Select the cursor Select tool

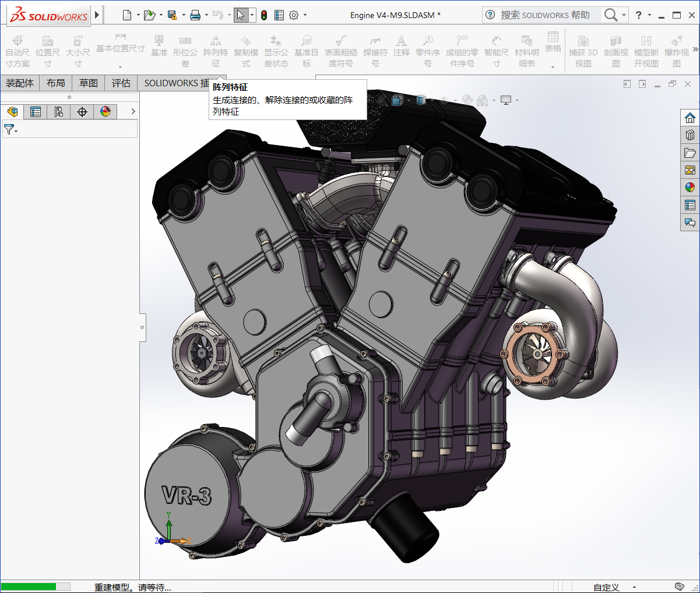241,15
